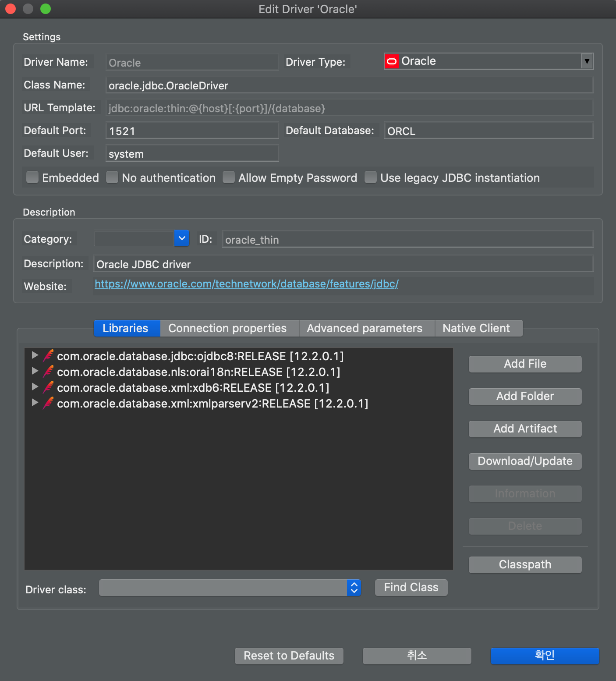Click the URL Template field
Image resolution: width=616 pixels, height=681 pixels.
349,108
